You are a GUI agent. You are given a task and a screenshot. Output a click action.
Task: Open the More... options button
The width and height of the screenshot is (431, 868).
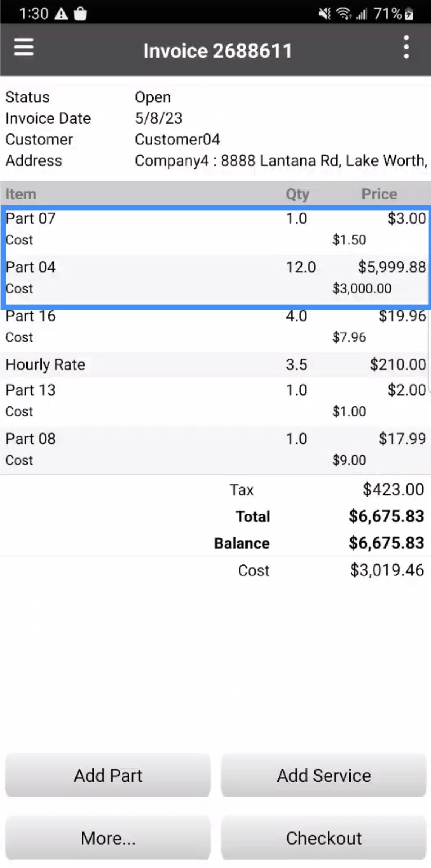point(108,838)
